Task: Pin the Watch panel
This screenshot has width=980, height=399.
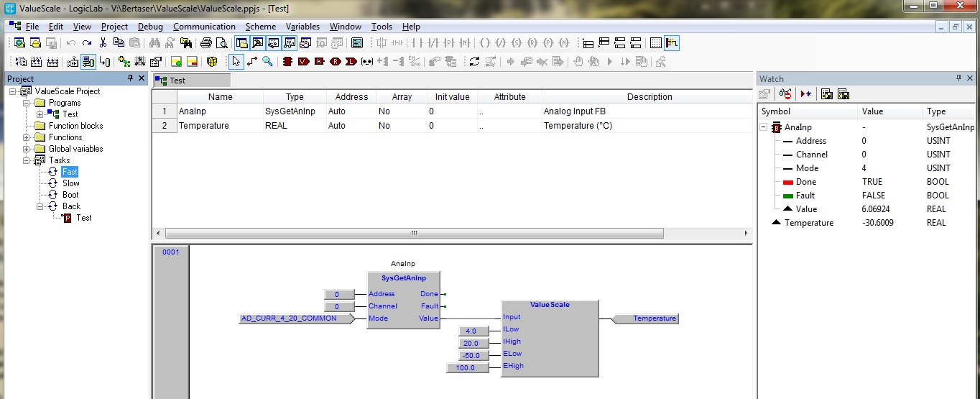Action: click(958, 78)
